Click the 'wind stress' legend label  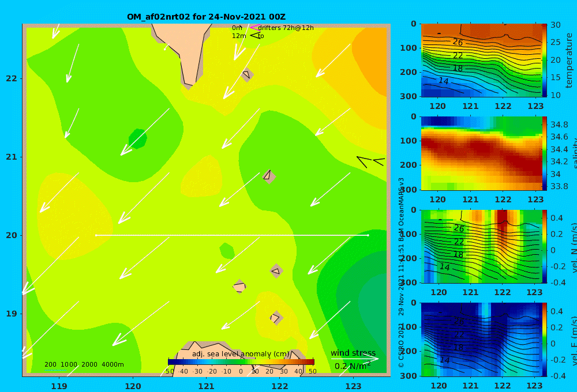[x=353, y=353]
